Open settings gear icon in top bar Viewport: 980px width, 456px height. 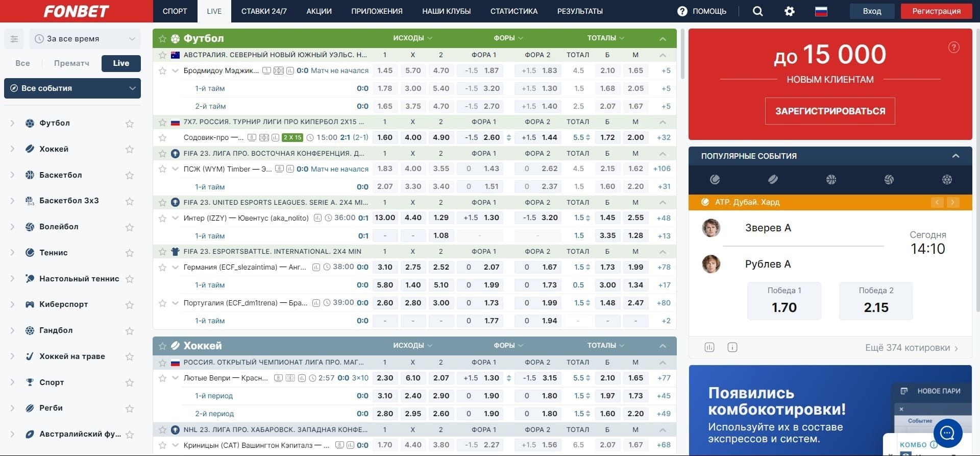(x=789, y=11)
